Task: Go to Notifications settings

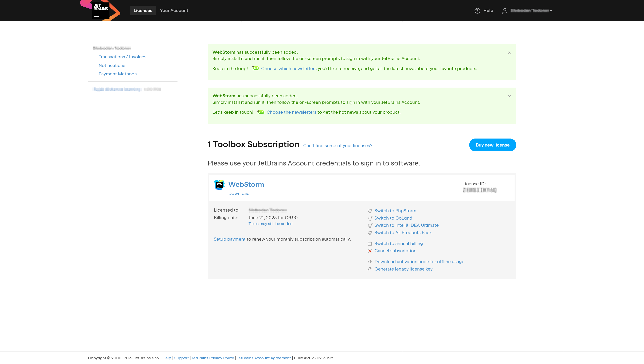Action: point(112,65)
